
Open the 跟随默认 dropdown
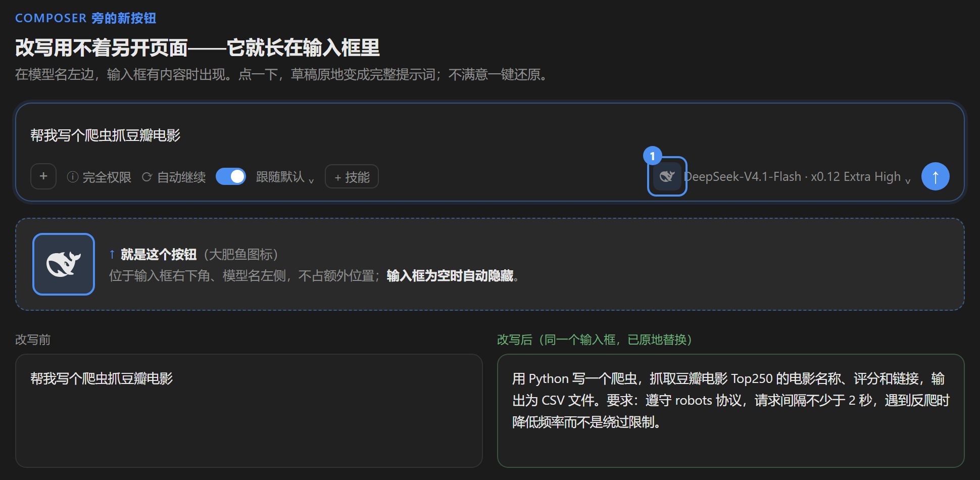[285, 177]
